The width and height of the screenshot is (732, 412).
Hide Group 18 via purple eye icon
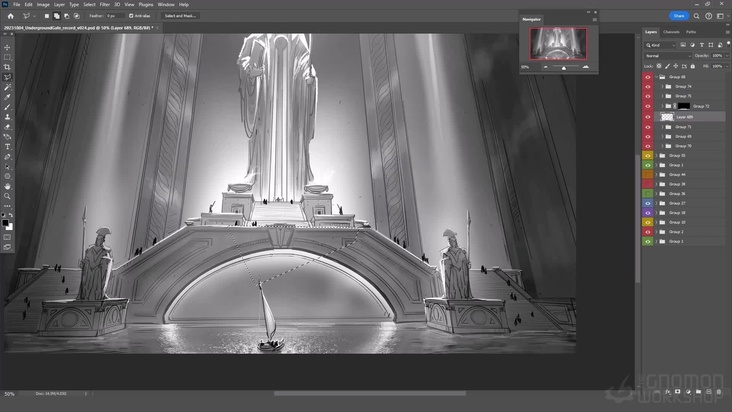tap(648, 213)
